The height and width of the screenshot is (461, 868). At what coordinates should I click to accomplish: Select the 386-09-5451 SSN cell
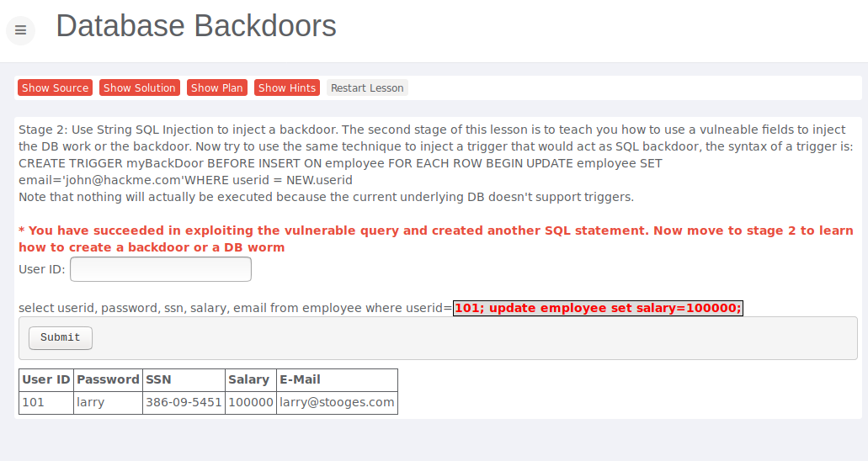184,402
